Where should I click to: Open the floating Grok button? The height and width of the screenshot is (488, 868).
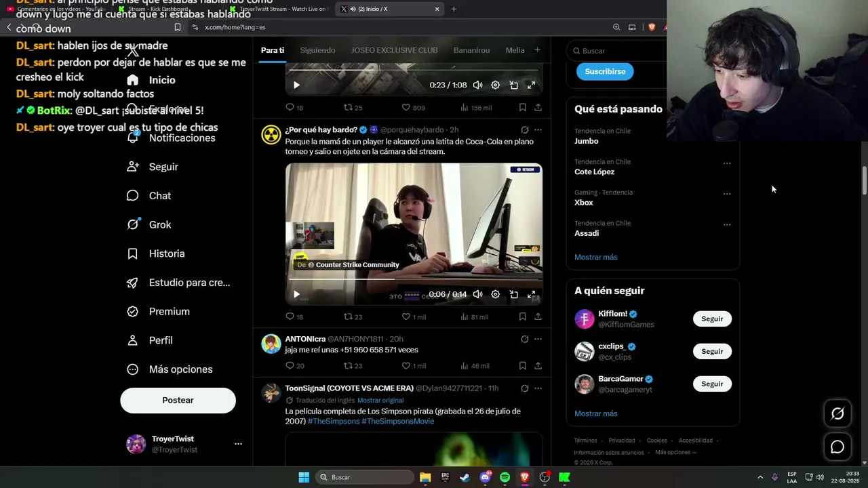[837, 414]
